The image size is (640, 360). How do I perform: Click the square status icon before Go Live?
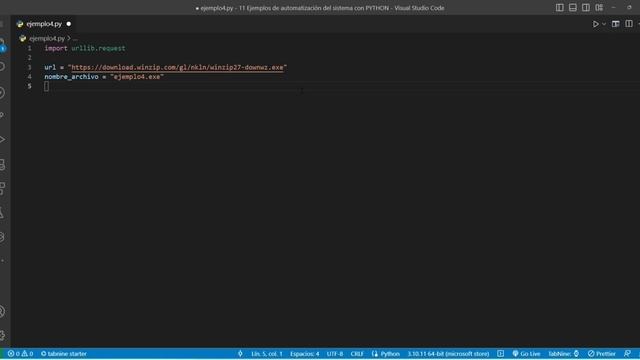coord(500,354)
